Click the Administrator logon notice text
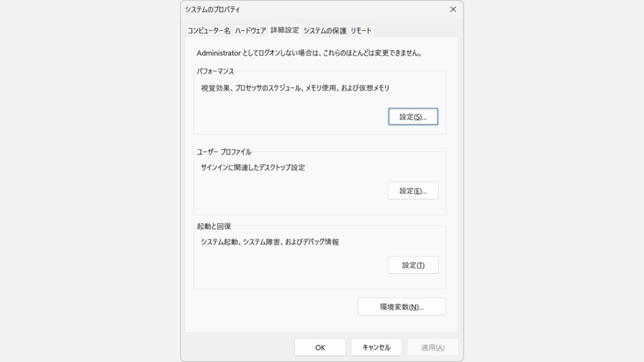 309,53
